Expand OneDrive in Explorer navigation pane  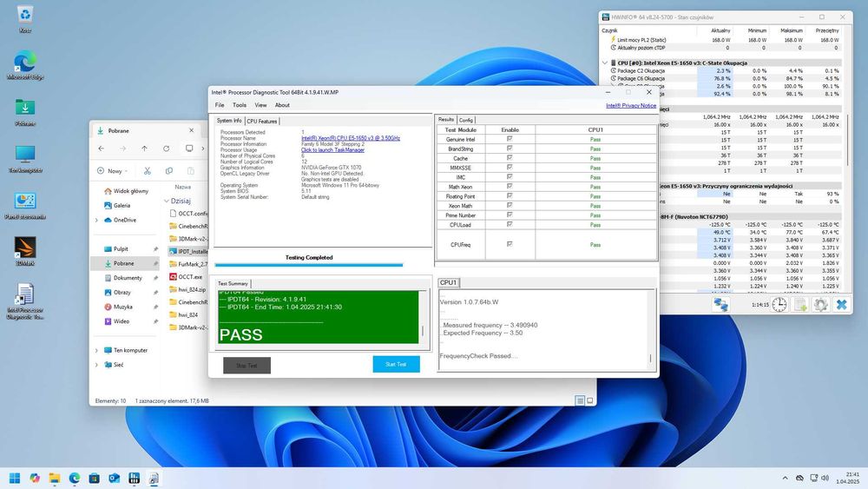97,220
